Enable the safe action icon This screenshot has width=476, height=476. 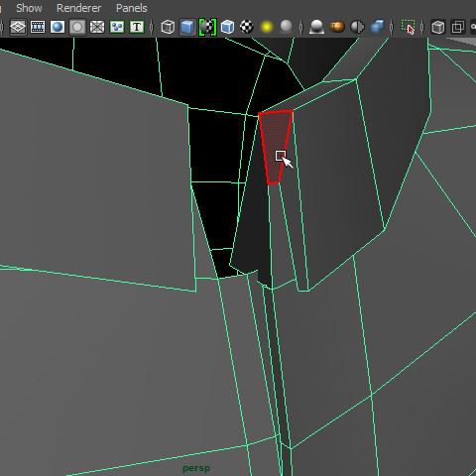(x=117, y=27)
